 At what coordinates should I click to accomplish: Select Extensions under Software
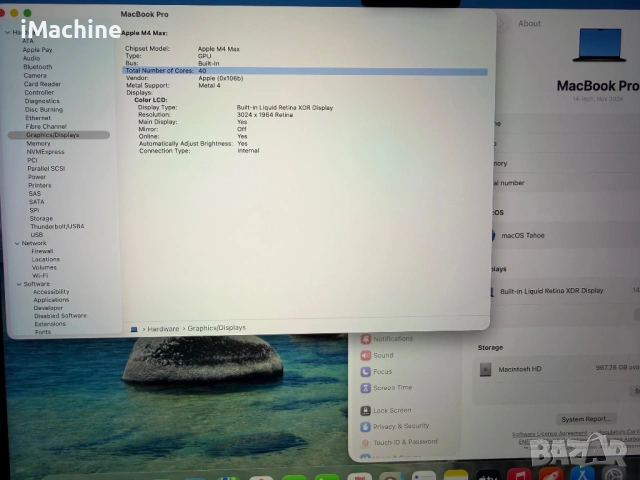[50, 324]
